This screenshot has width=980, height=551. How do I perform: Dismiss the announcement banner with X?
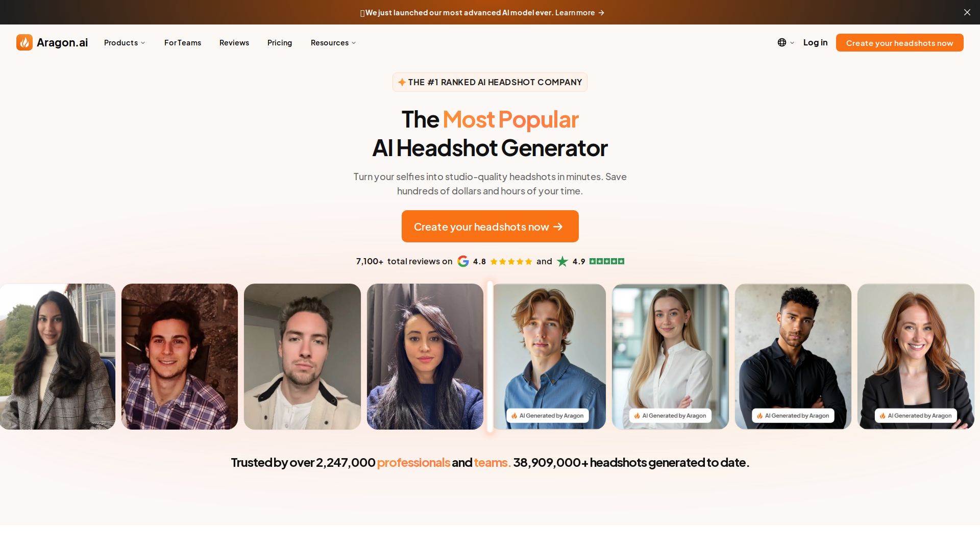pyautogui.click(x=967, y=12)
